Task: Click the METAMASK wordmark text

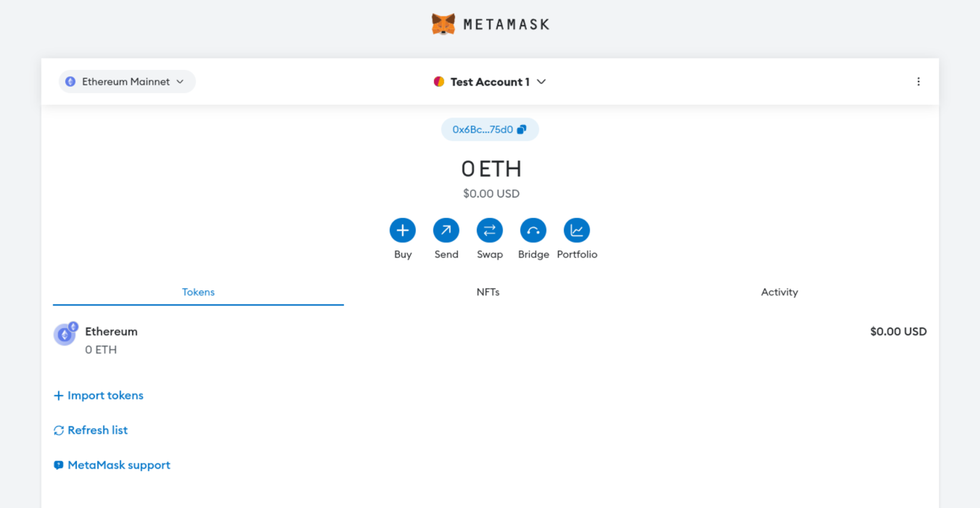Action: coord(506,24)
